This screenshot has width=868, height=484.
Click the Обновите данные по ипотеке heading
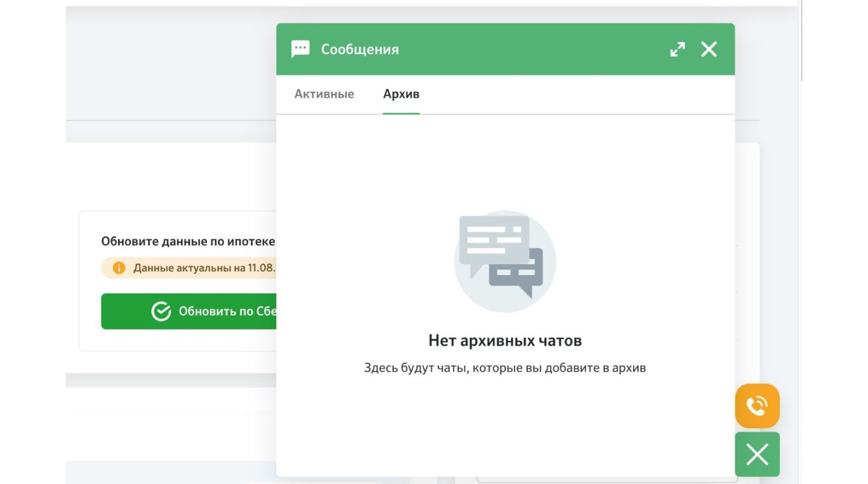188,241
